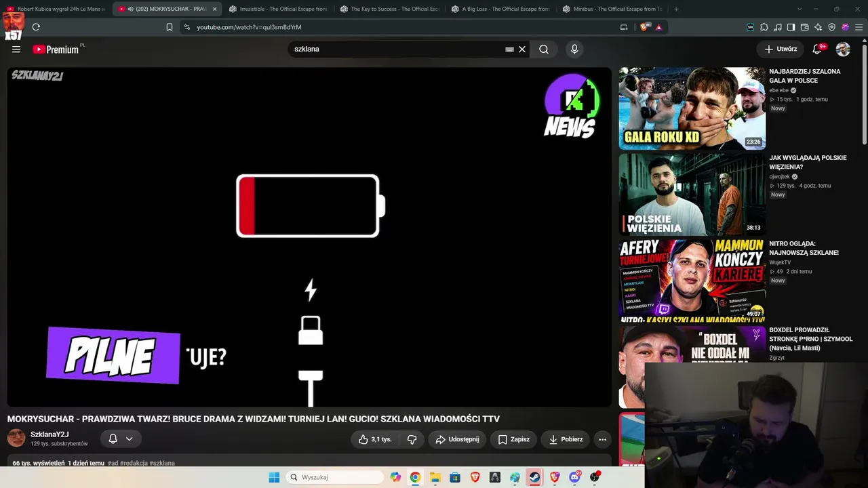This screenshot has width=868, height=488.
Task: Open the Brave VPN shield icon
Action: (832, 27)
